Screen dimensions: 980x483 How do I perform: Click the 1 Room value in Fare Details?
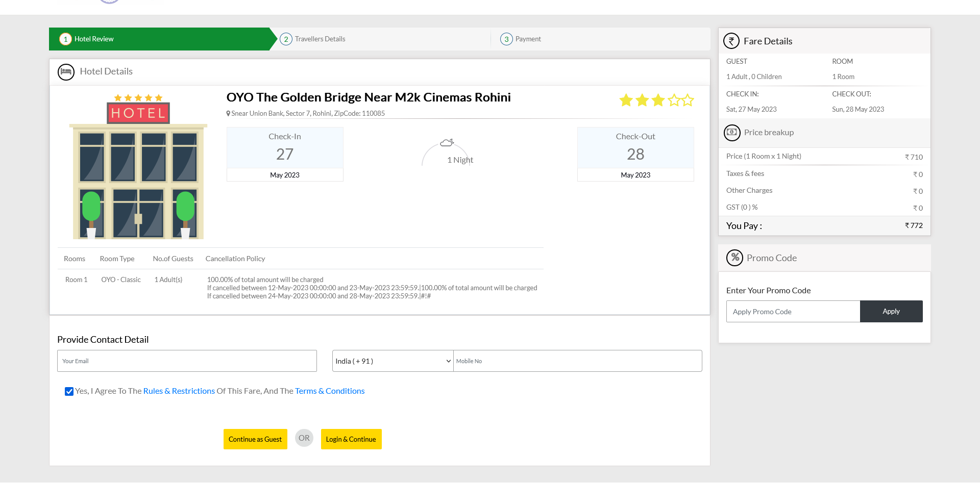843,77
